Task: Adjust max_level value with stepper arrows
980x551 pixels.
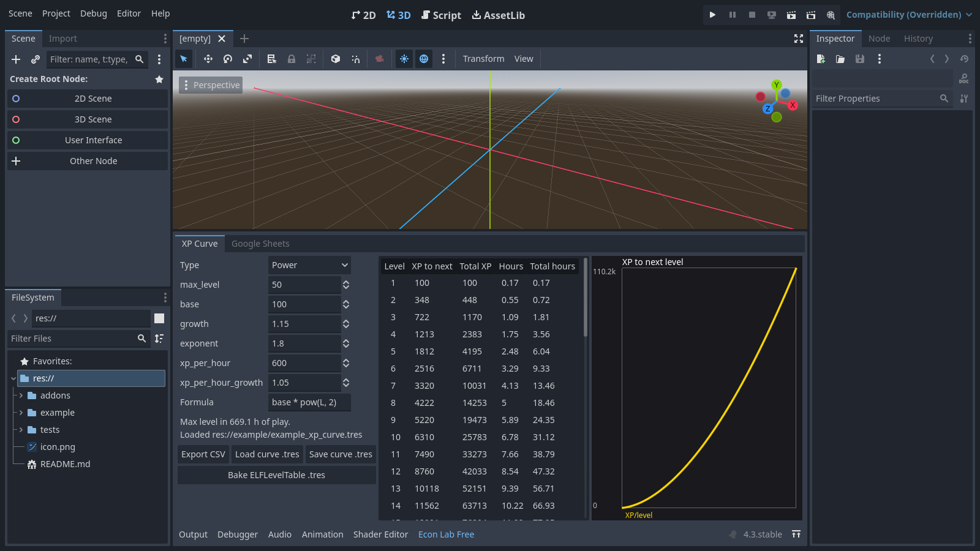Action: (346, 285)
